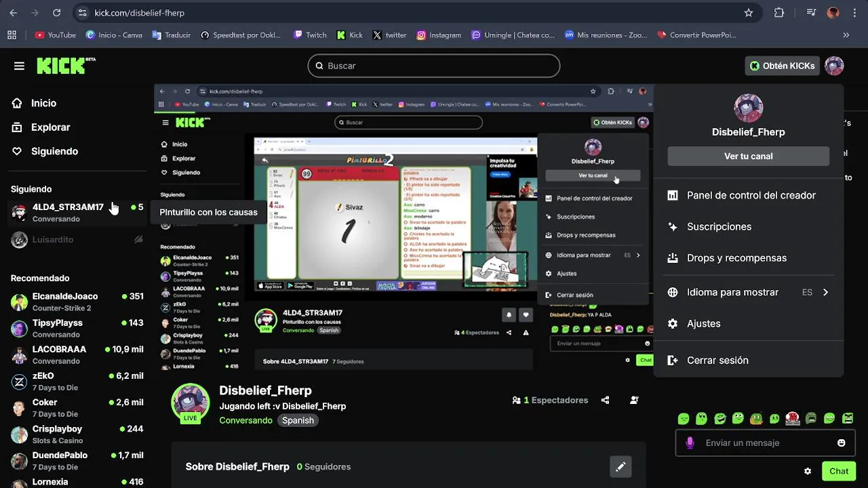Click Ver tu canal button
868x488 pixels.
click(748, 156)
